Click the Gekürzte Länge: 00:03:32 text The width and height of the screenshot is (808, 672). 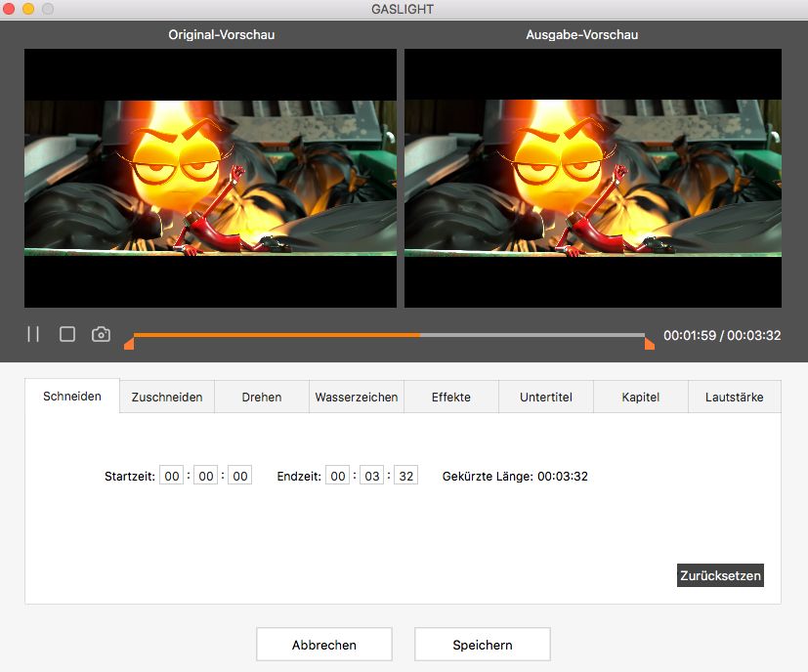515,477
